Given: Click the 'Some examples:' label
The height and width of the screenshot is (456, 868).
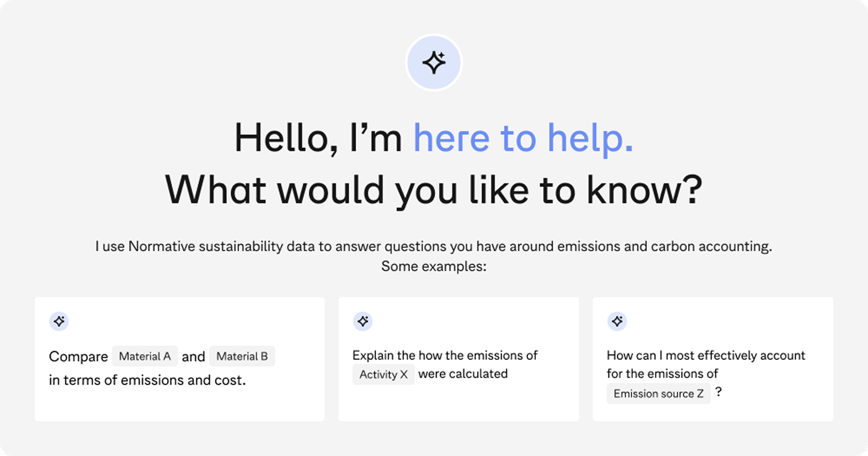Looking at the screenshot, I should (x=434, y=266).
